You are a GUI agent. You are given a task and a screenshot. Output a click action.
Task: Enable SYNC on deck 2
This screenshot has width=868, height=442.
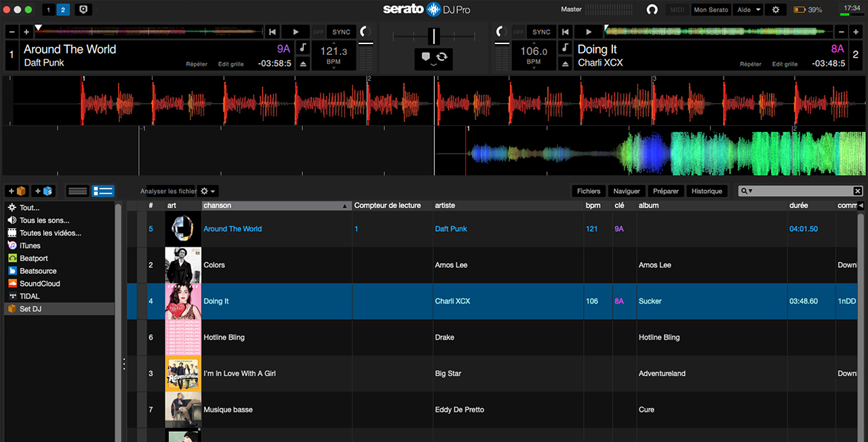[x=542, y=32]
